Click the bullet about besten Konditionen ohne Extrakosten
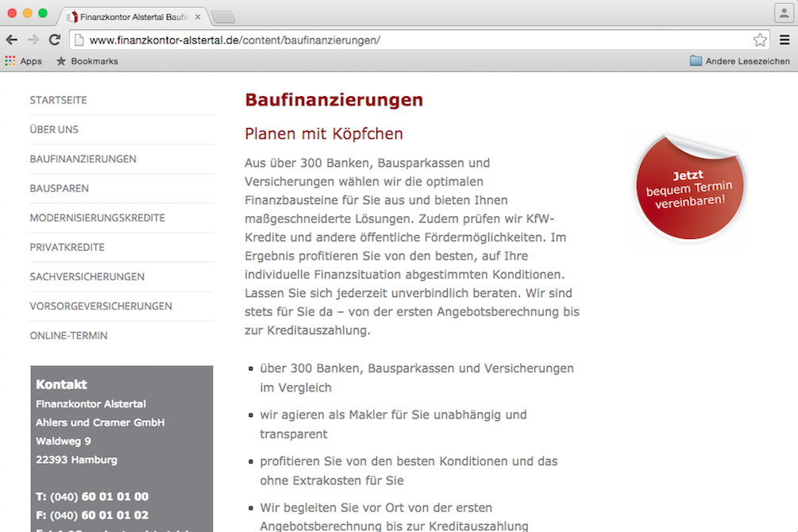Screen dimensions: 798x532 point(409,470)
